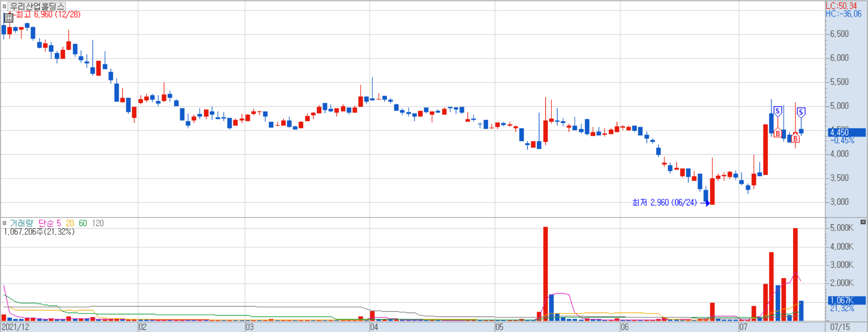Click the red candle at the 06/24 low
The width and height of the screenshot is (868, 332).
point(712,192)
